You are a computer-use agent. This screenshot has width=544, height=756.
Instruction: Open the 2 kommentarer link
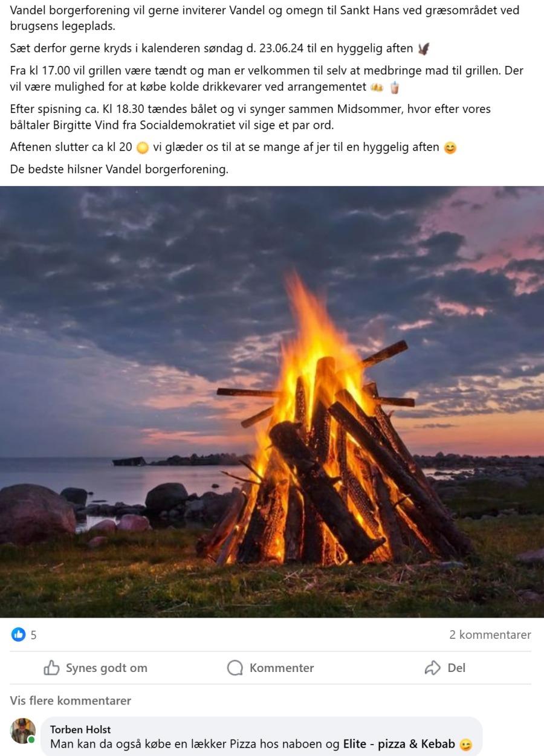(x=490, y=635)
